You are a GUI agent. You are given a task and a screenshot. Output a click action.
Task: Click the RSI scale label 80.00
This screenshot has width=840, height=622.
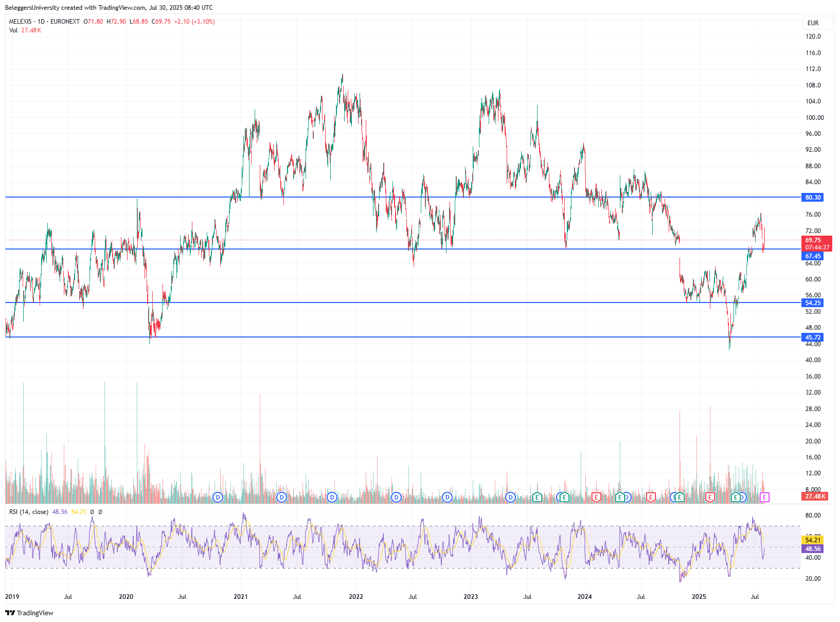pos(813,516)
